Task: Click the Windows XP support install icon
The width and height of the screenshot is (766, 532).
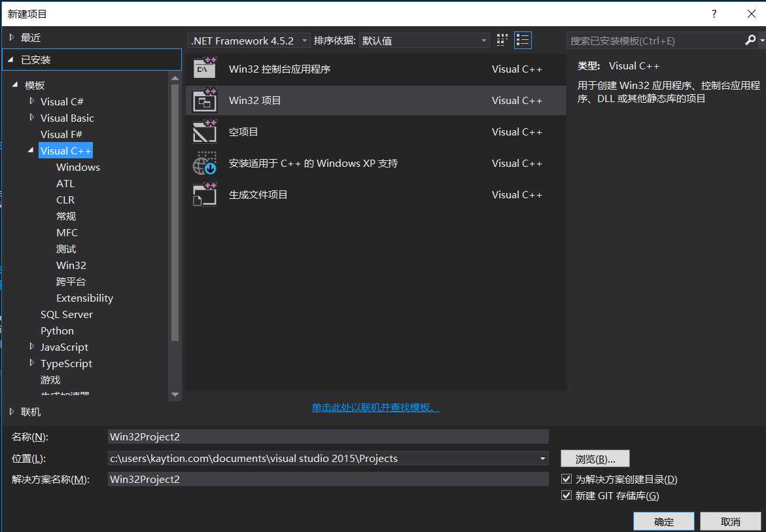Action: [205, 163]
